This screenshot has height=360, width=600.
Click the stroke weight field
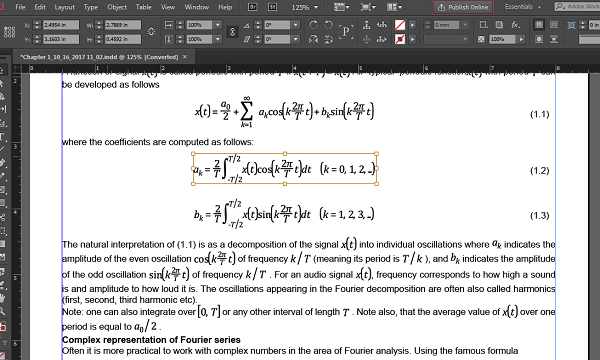[446, 25]
